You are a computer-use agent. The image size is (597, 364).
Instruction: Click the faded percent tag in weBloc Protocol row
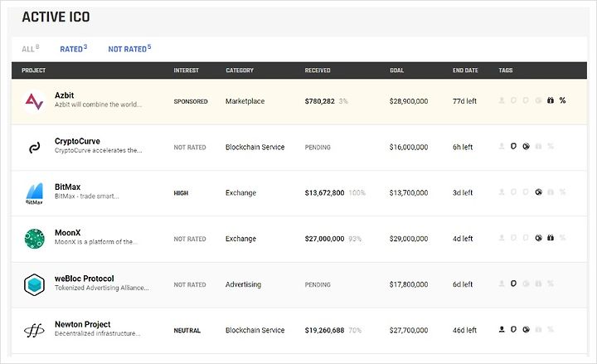coord(551,284)
